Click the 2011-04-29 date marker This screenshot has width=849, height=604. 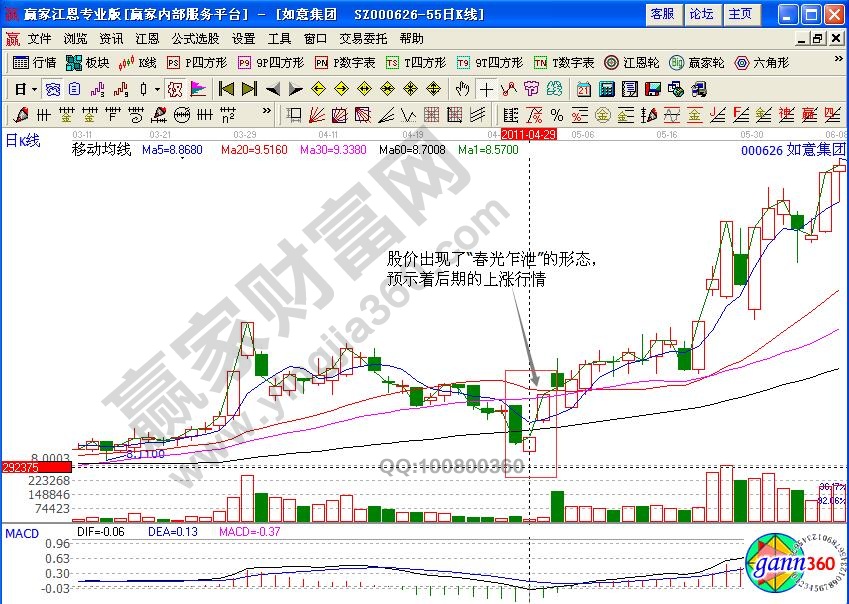[x=528, y=133]
